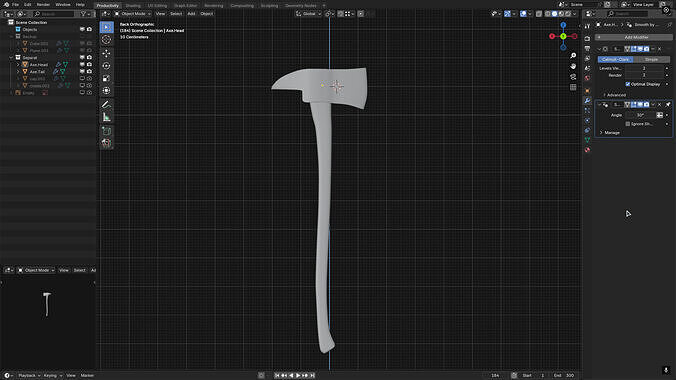Switch perspective/orthographic grid icon in viewport
Viewport: 676px width, 380px height.
pyautogui.click(x=573, y=87)
